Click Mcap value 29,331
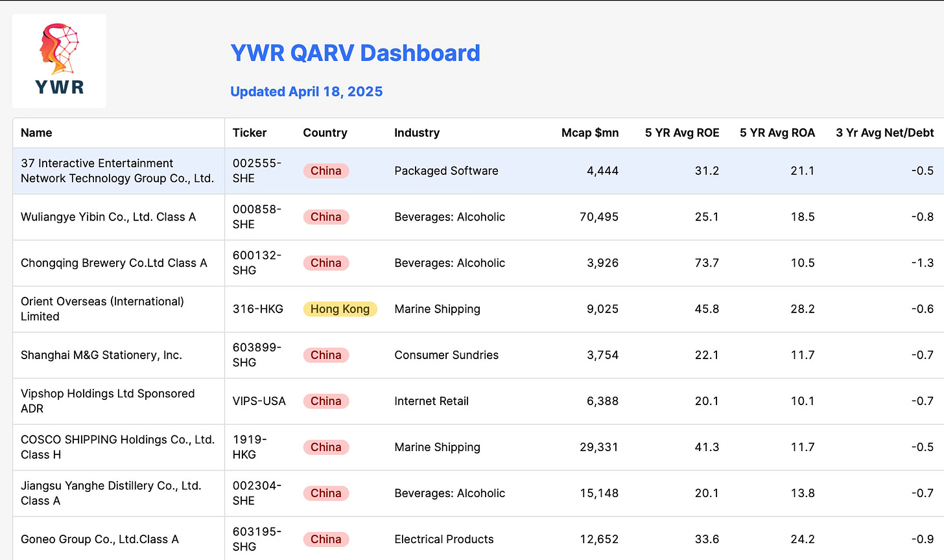Image resolution: width=944 pixels, height=560 pixels. (x=599, y=447)
